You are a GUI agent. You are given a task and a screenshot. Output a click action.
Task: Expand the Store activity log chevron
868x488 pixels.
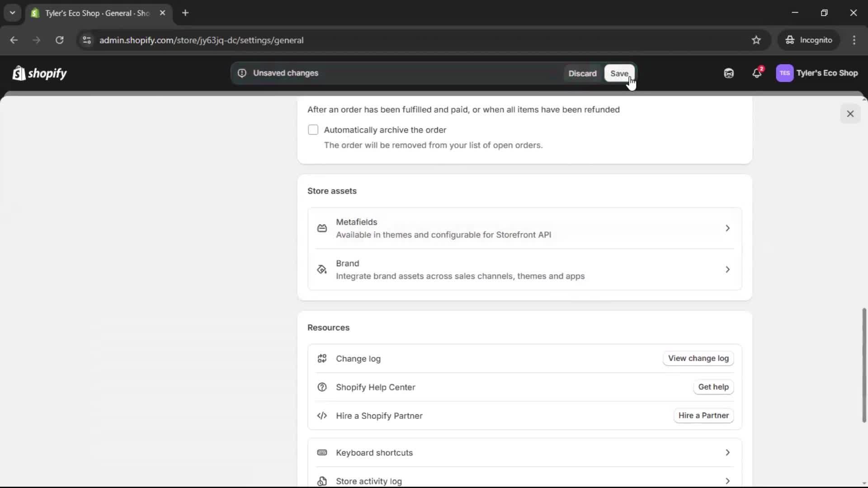click(727, 481)
